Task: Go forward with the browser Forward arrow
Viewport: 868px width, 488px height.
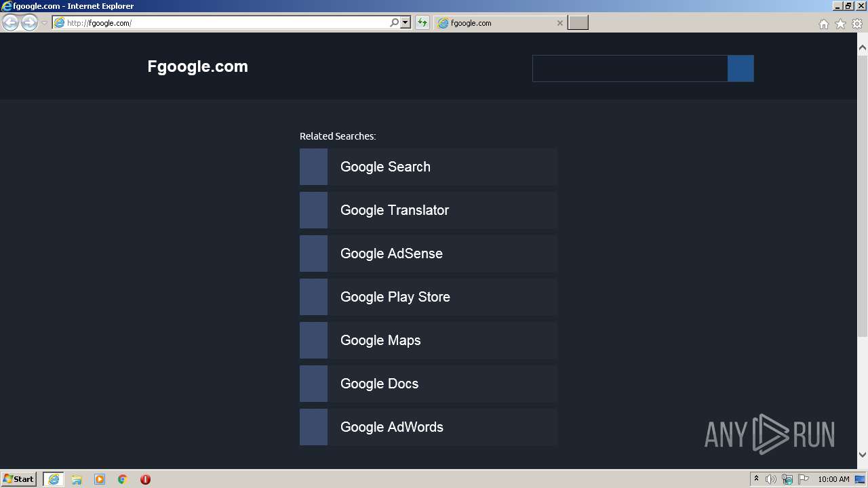Action: (29, 22)
